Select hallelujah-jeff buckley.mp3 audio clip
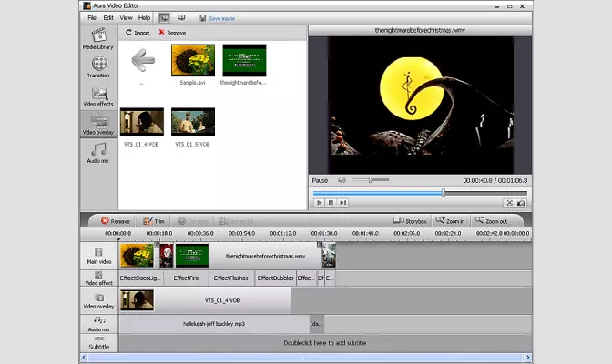The height and width of the screenshot is (364, 612). pos(214,324)
